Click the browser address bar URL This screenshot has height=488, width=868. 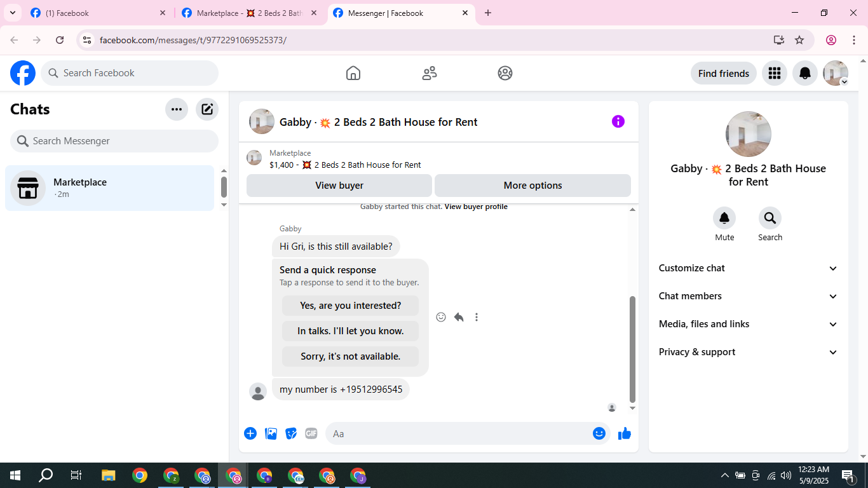tap(193, 40)
